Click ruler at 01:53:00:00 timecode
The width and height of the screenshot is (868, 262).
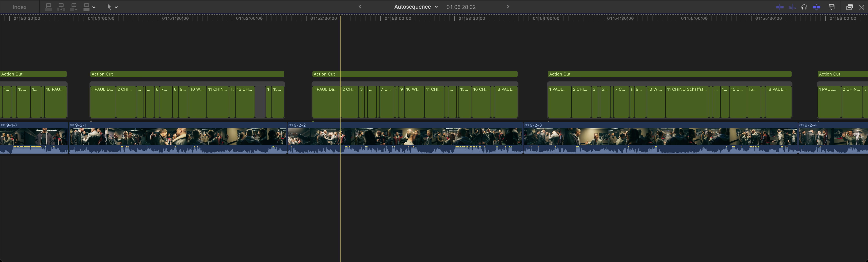point(398,19)
